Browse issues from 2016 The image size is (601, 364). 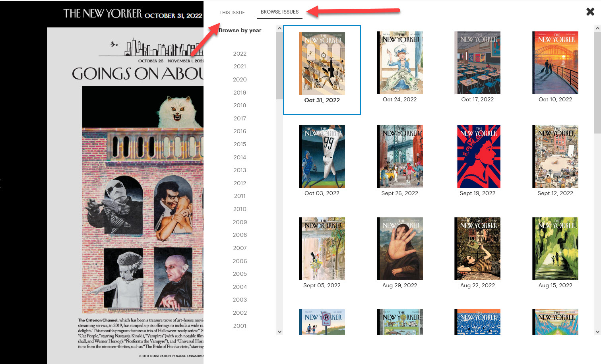(x=240, y=131)
